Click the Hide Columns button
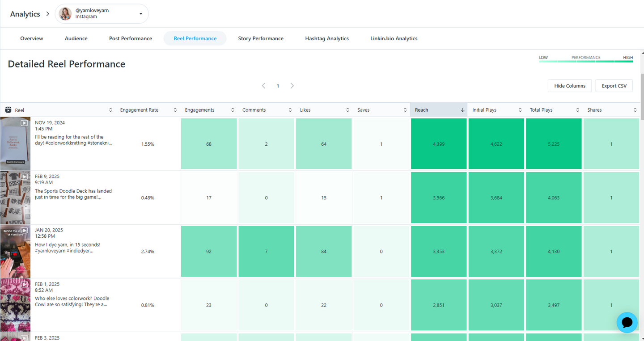This screenshot has height=341, width=644. [570, 86]
